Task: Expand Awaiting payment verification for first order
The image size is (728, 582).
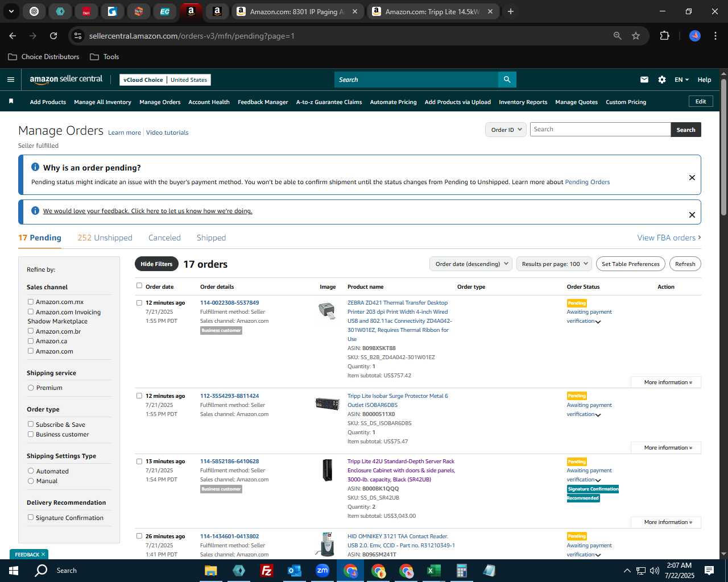Action: point(598,322)
